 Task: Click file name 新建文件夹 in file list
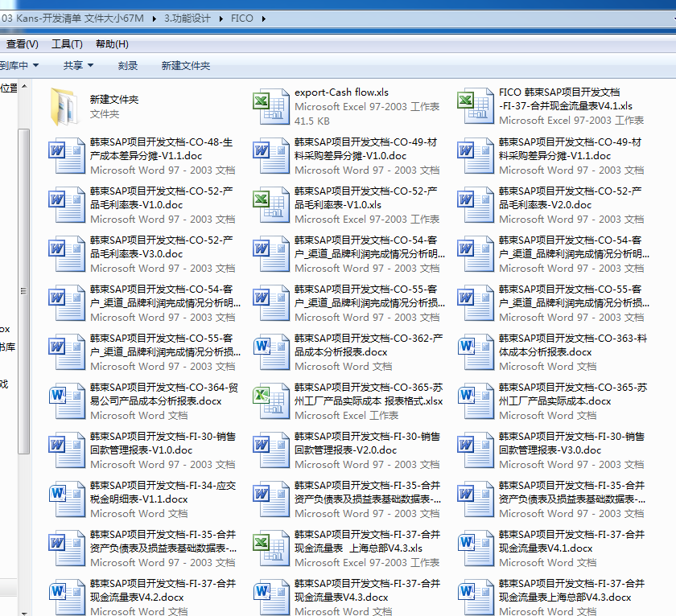[x=114, y=100]
